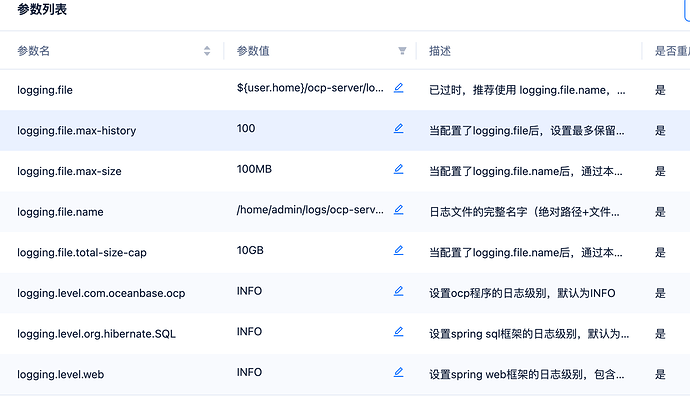Click the 参数值 column header text
The image size is (690, 396).
[x=253, y=51]
